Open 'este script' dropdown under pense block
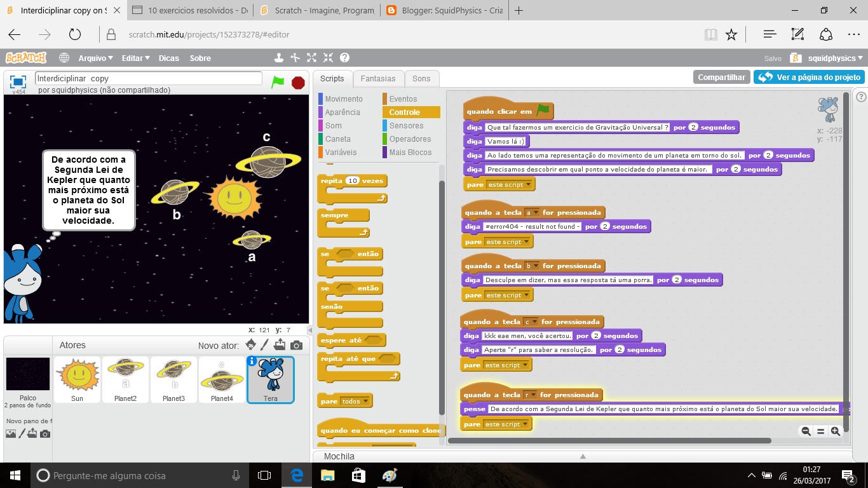Screen dimensions: 868x488 click(x=506, y=424)
